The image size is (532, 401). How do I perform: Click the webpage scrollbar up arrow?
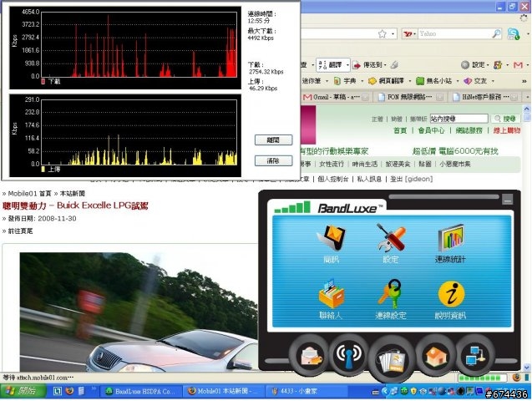click(526, 109)
